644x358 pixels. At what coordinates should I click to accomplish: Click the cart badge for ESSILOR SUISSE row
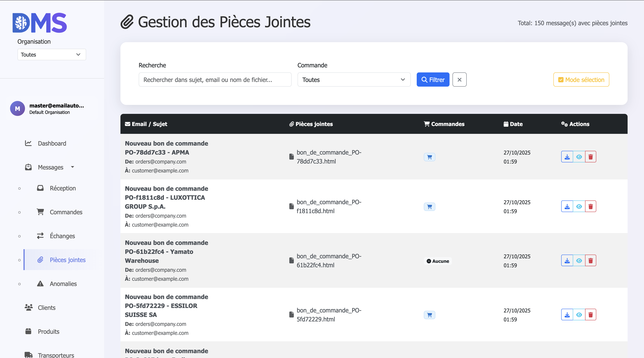(429, 315)
